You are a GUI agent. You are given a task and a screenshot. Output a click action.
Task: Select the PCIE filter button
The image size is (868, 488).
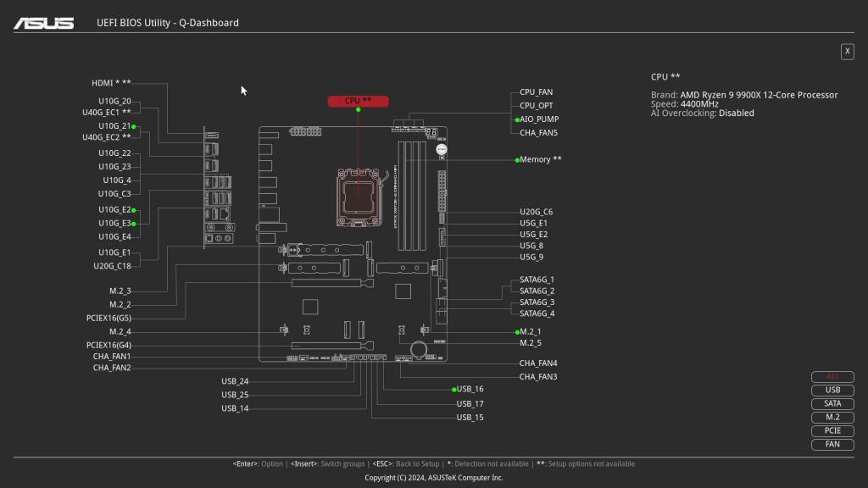click(832, 431)
